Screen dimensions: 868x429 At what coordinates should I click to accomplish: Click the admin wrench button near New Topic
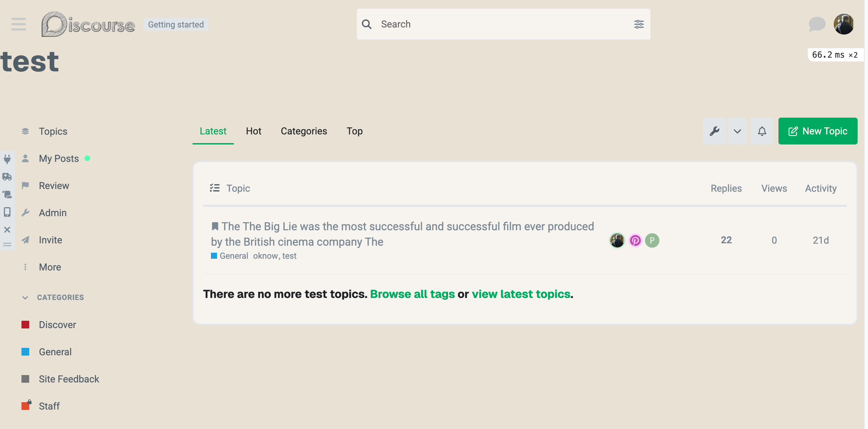tap(714, 131)
